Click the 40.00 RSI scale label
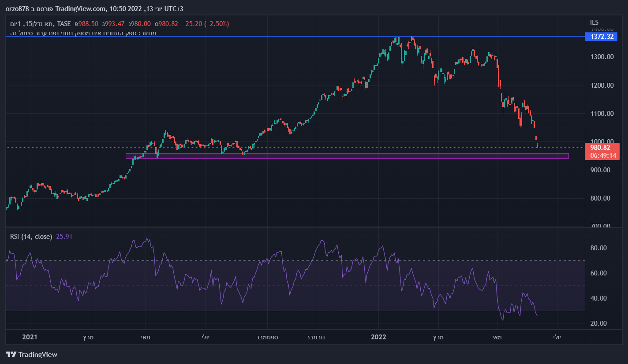Viewport: 628px width, 364px height. pos(598,298)
